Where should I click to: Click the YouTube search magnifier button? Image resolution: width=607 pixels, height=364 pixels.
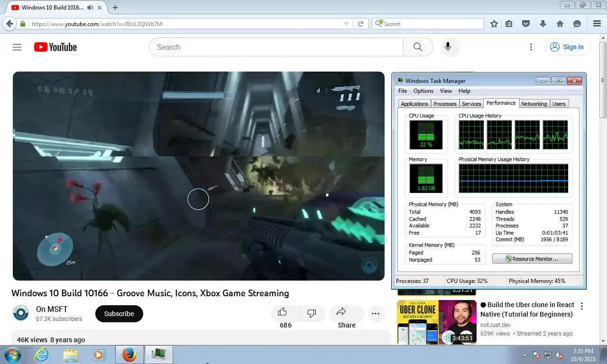418,47
